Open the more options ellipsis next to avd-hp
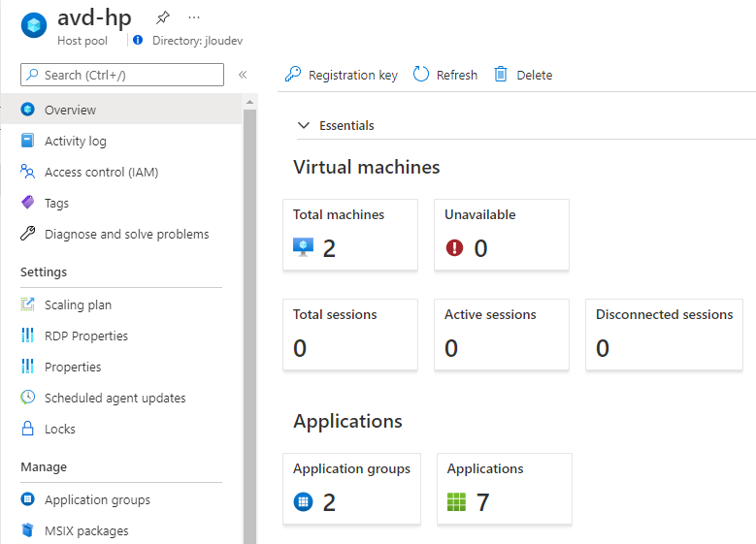756x544 pixels. 194,17
